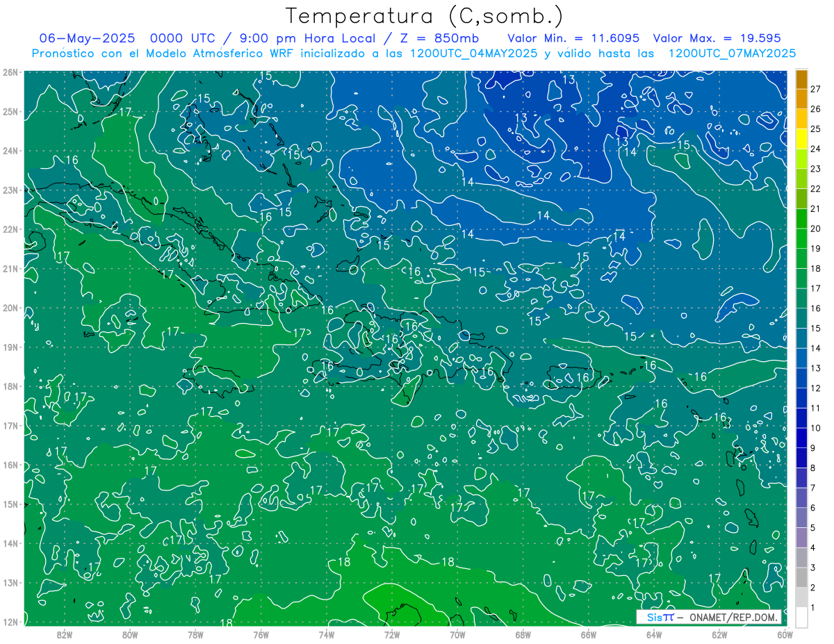Click the '19N' latitude axis label
The height and width of the screenshot is (644, 834).
tap(11, 347)
